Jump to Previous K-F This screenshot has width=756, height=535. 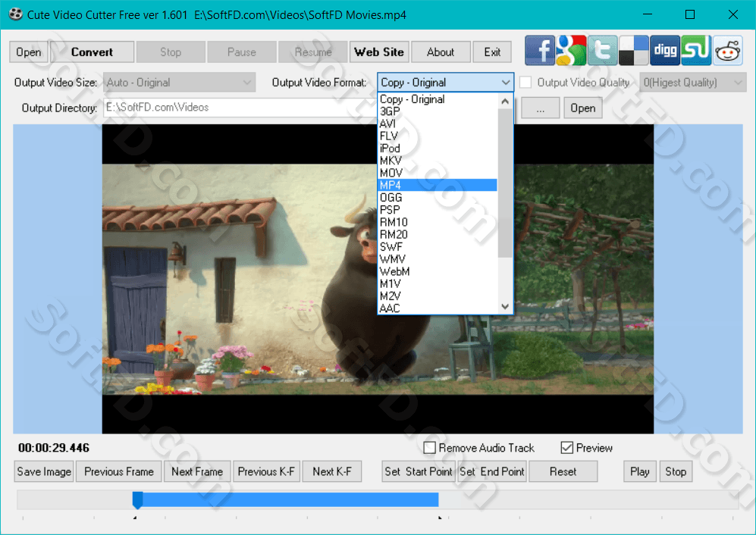[266, 471]
